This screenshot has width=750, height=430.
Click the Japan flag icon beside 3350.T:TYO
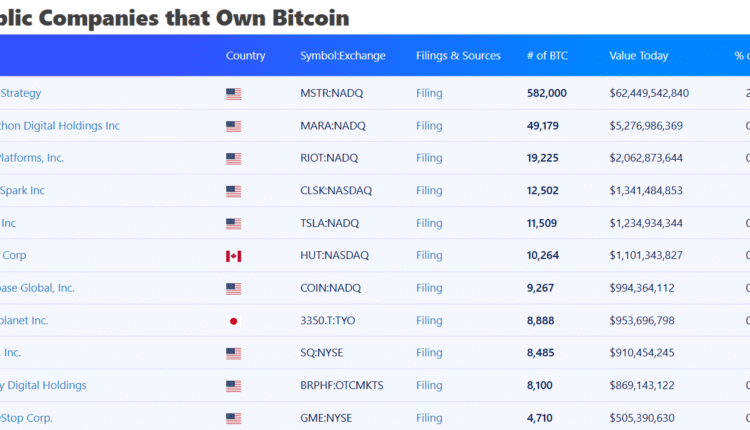[x=233, y=321]
